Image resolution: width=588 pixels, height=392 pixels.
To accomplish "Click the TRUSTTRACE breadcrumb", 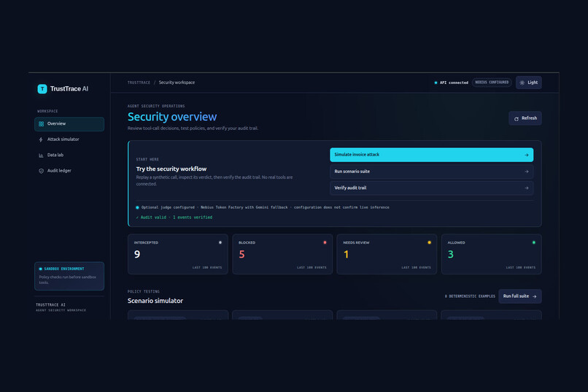I will [x=139, y=82].
